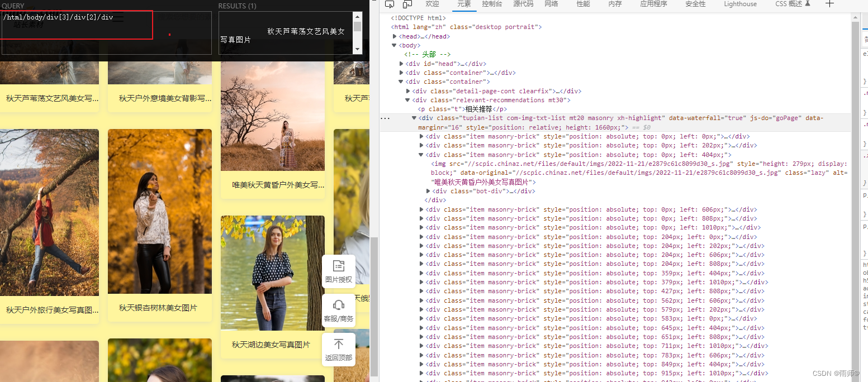Click the ellipsis marker beside the highlighted div
The width and height of the screenshot is (868, 382).
[385, 118]
